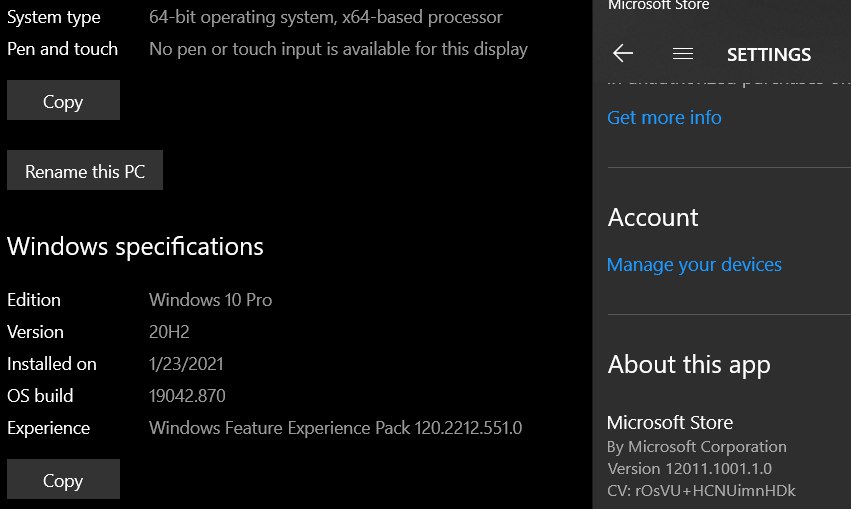The height and width of the screenshot is (509, 851).
Task: Select the OS build label
Action: (40, 396)
